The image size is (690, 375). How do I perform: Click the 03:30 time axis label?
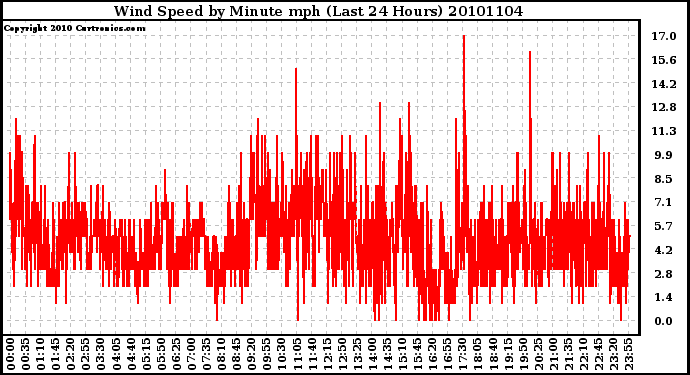click(101, 355)
